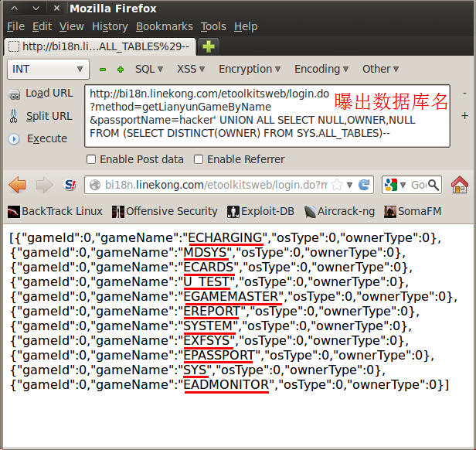The width and height of the screenshot is (476, 450).
Task: Open a new tab with green plus
Action: (209, 46)
